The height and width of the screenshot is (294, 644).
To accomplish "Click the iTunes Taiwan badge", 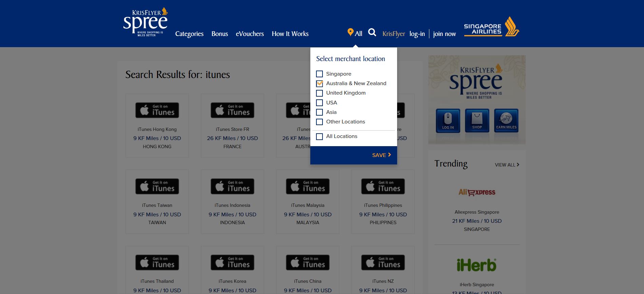I will click(157, 186).
